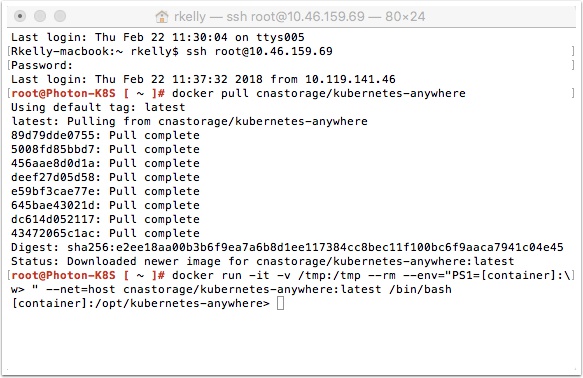The width and height of the screenshot is (583, 378).
Task: Click the Last login on ttys005 line
Action: (158, 37)
